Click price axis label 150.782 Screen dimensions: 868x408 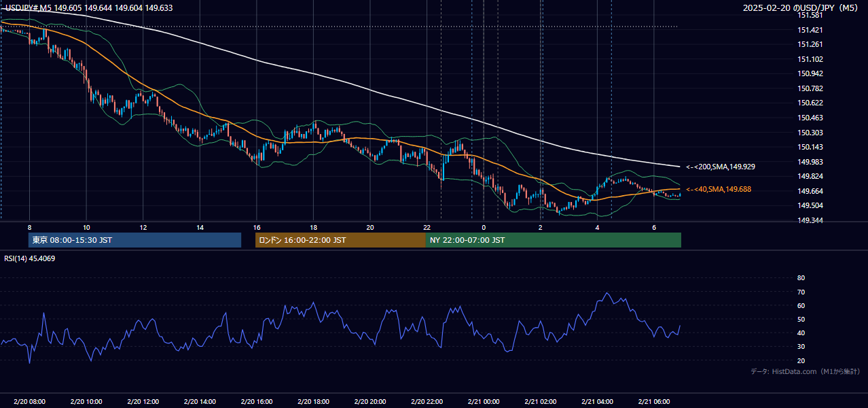pyautogui.click(x=810, y=88)
